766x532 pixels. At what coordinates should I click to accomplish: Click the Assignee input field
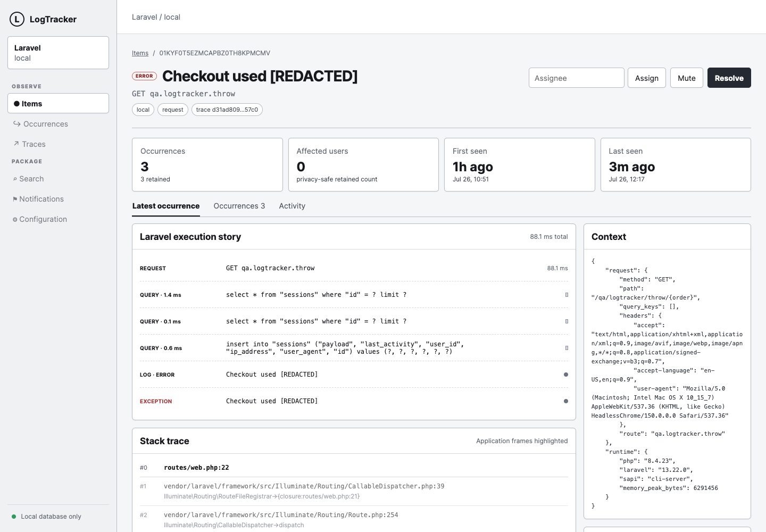tap(577, 78)
